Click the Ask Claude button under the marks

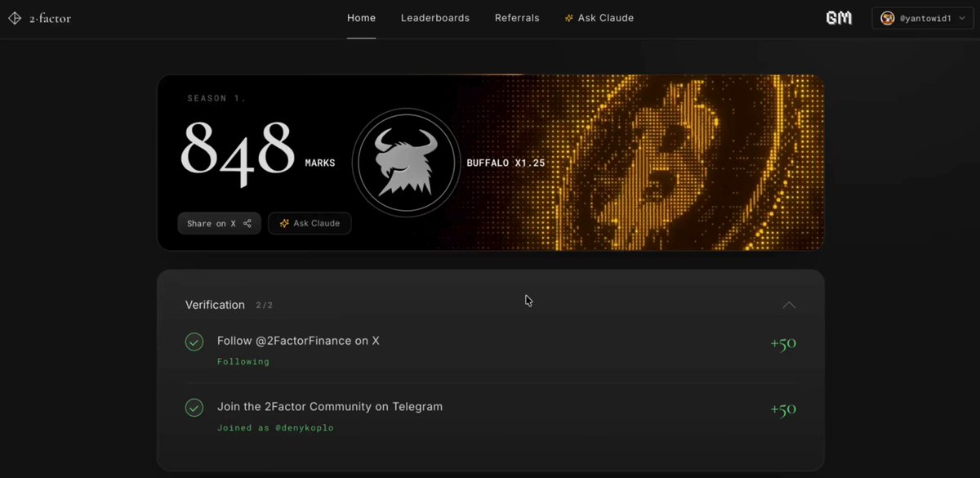coord(310,223)
